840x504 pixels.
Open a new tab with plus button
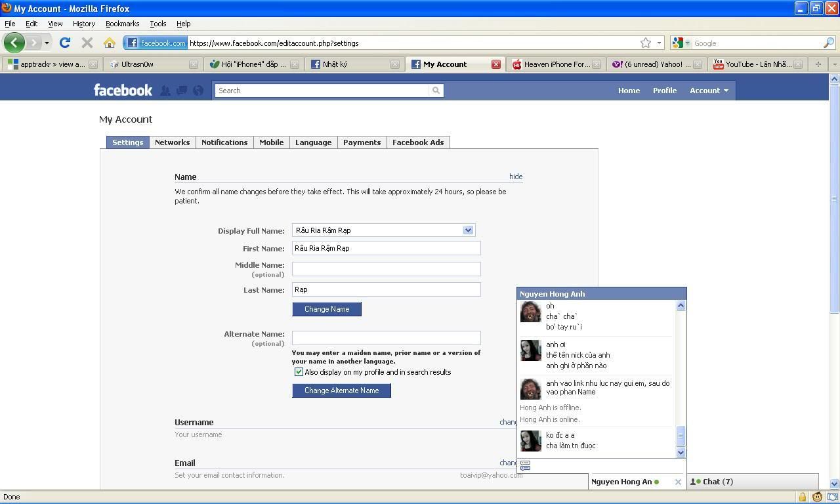pyautogui.click(x=818, y=64)
